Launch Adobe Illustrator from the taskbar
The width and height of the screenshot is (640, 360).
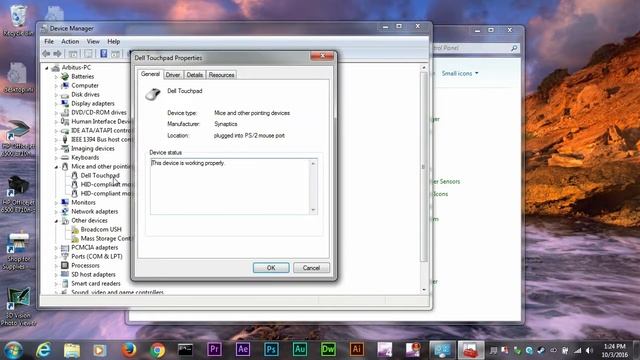point(356,349)
